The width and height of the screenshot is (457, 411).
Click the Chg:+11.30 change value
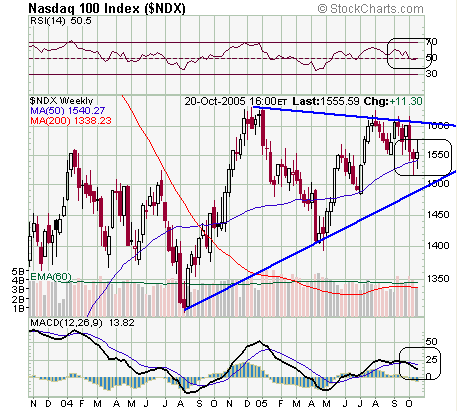393,101
